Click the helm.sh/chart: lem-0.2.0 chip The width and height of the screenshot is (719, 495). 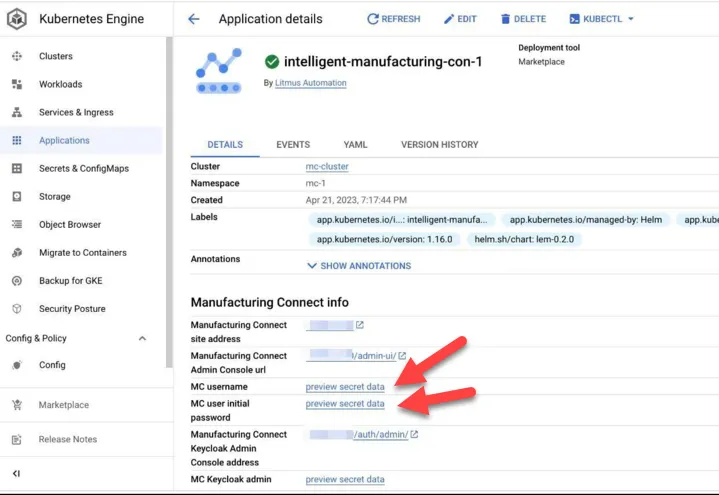click(x=524, y=239)
